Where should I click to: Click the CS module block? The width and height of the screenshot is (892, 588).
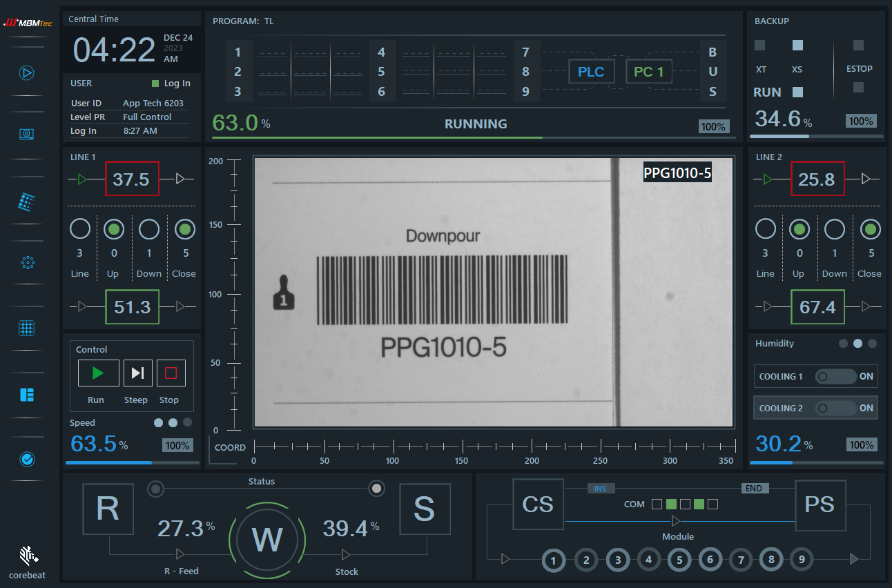[539, 505]
